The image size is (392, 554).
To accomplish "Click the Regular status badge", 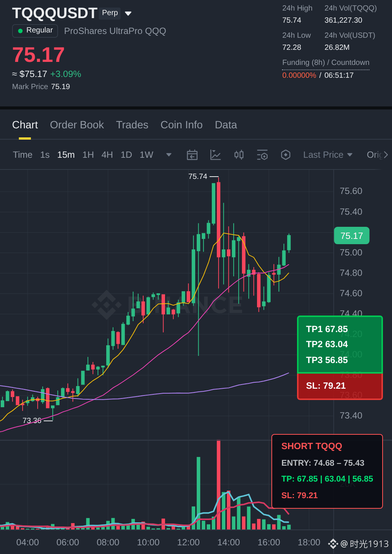I will 35,31.
